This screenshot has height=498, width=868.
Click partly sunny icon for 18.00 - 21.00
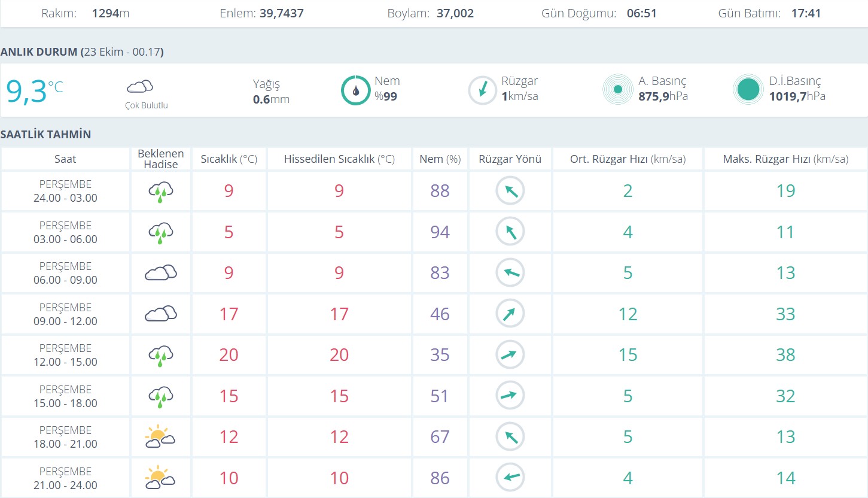click(160, 437)
